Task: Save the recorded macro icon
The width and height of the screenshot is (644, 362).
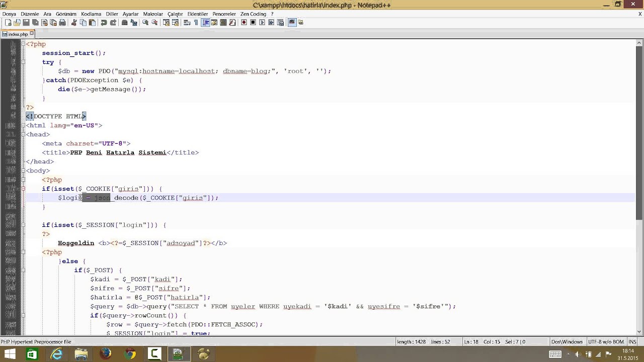Action: click(280, 22)
